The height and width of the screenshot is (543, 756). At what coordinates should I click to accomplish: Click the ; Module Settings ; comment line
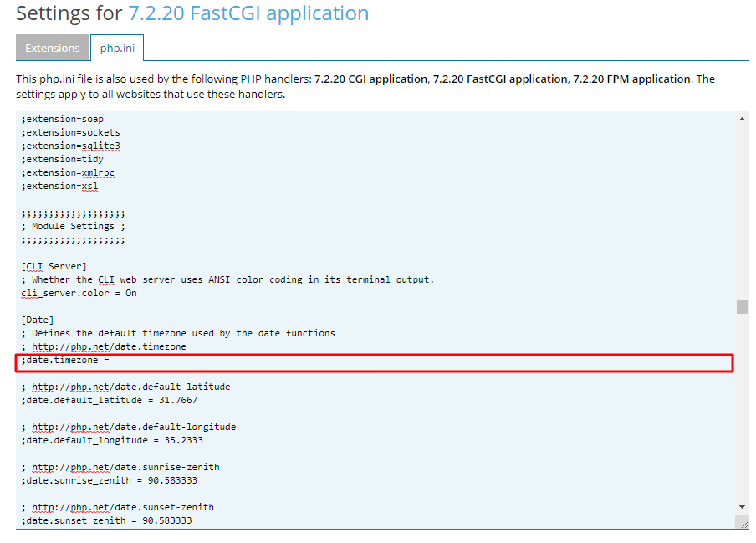point(74,226)
